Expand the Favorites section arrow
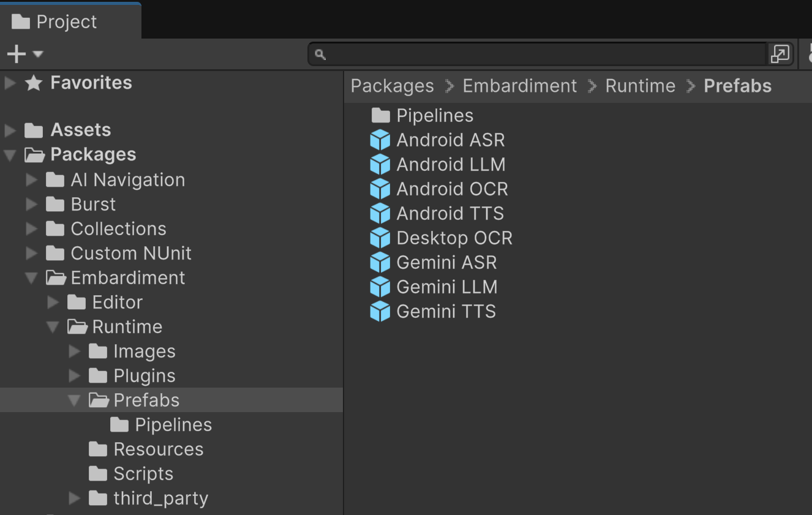The height and width of the screenshot is (515, 812). 10,83
